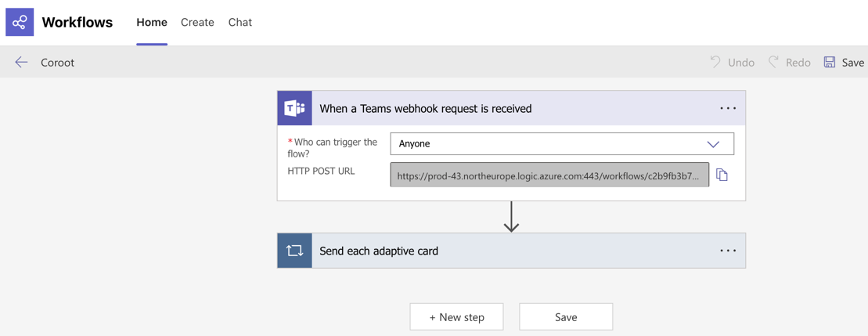Copy the HTTP POST URL with copy icon
This screenshot has width=868, height=336.
[722, 175]
